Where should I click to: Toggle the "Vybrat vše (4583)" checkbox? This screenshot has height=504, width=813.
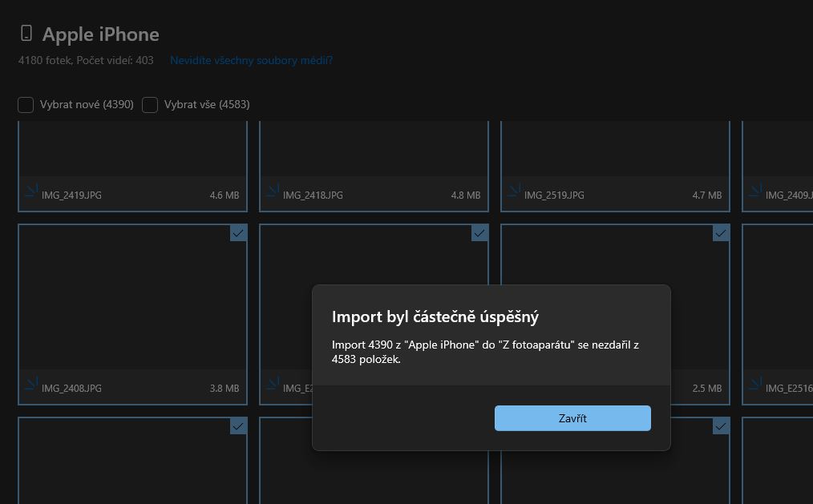point(150,105)
